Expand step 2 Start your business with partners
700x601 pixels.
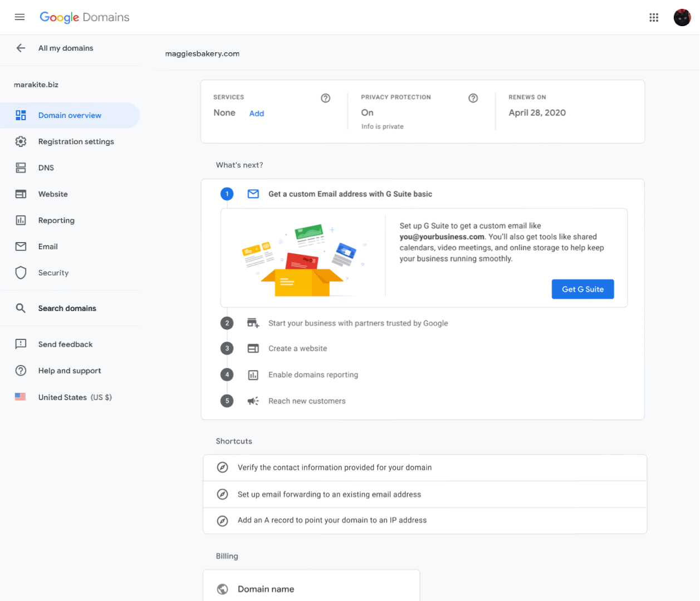click(x=358, y=323)
